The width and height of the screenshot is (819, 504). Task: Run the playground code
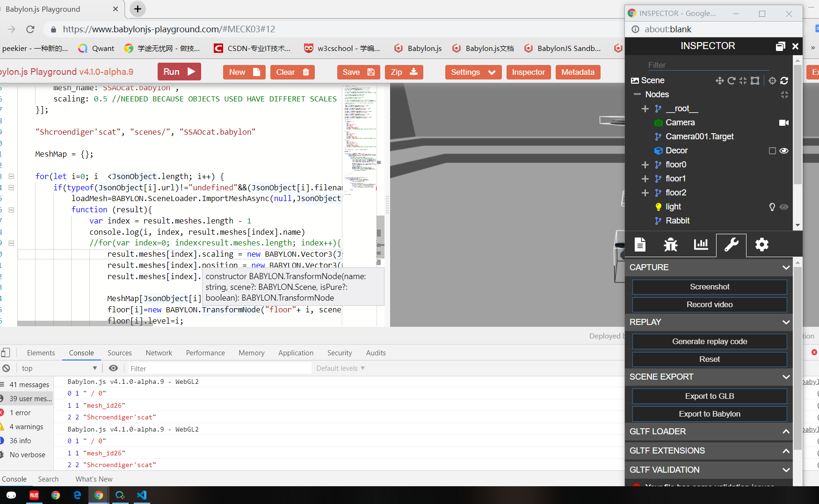click(x=179, y=72)
